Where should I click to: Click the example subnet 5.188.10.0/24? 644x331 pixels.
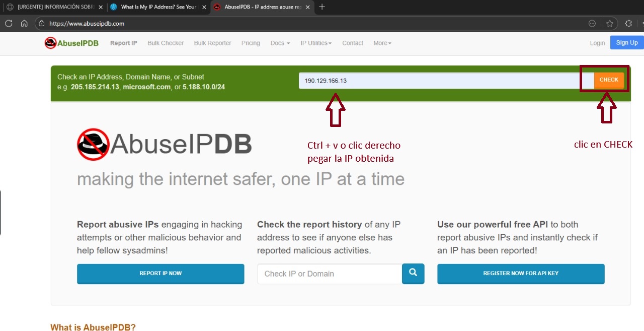204,87
